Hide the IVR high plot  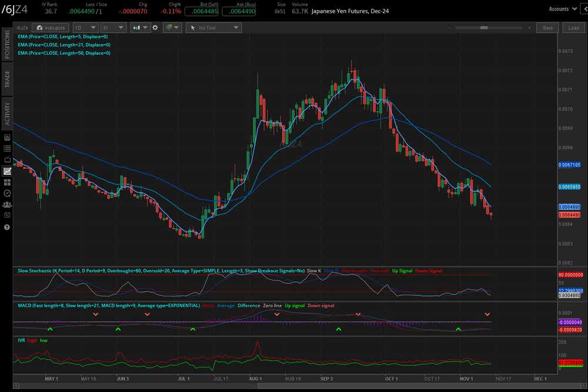coord(31,340)
